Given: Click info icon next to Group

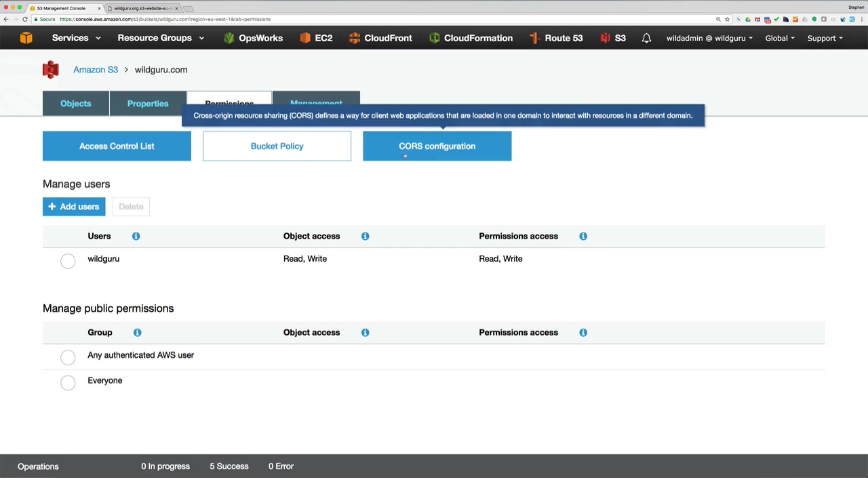Looking at the screenshot, I should pos(138,332).
